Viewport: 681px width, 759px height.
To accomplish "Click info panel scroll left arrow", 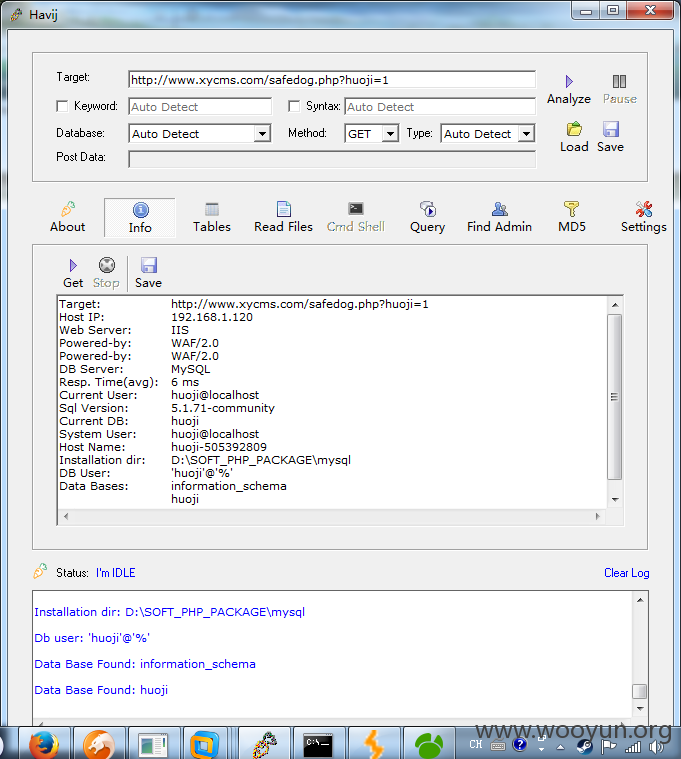I will point(66,516).
